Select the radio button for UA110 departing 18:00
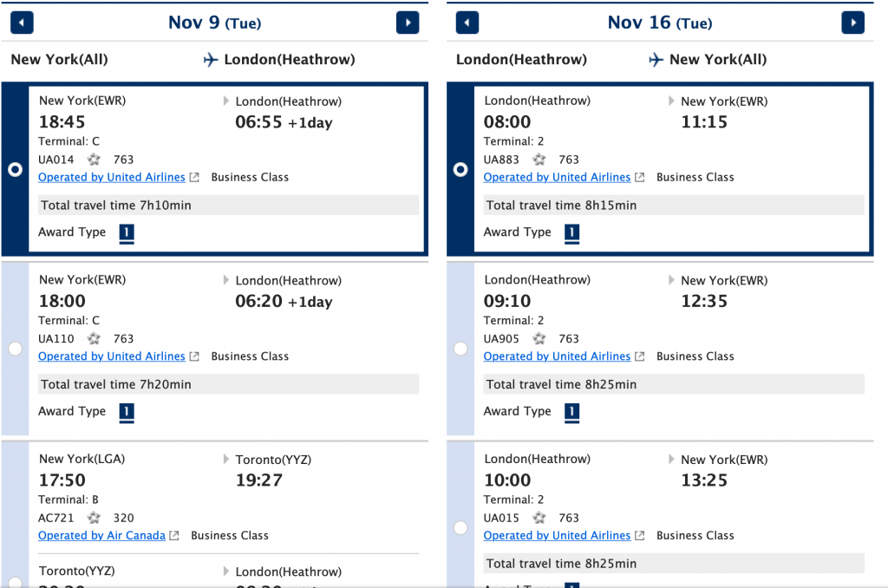 (15, 348)
